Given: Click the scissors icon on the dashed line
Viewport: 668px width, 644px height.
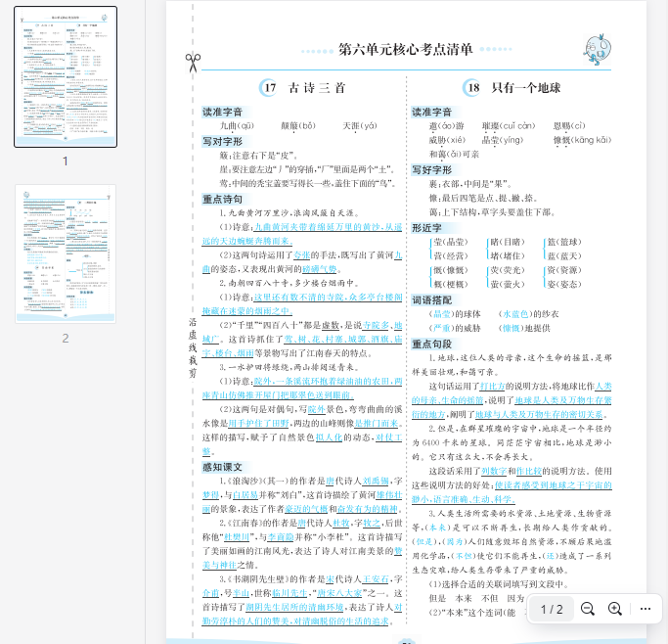Looking at the screenshot, I should tap(193, 62).
